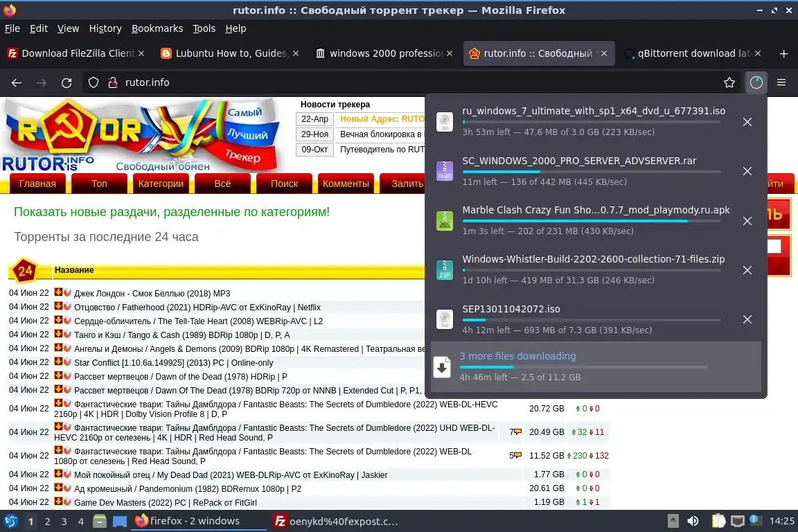The height and width of the screenshot is (532, 798).
Task: Switch to virtual desktop 3
Action: click(x=64, y=522)
